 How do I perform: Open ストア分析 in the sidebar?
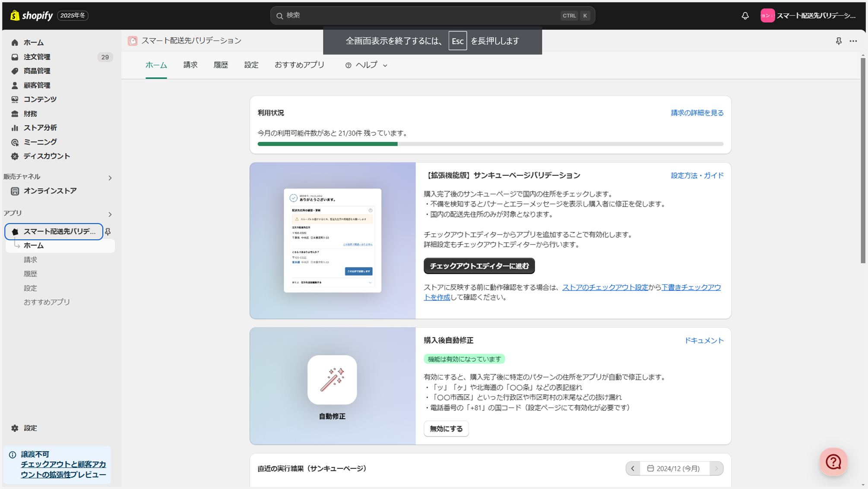pyautogui.click(x=40, y=128)
